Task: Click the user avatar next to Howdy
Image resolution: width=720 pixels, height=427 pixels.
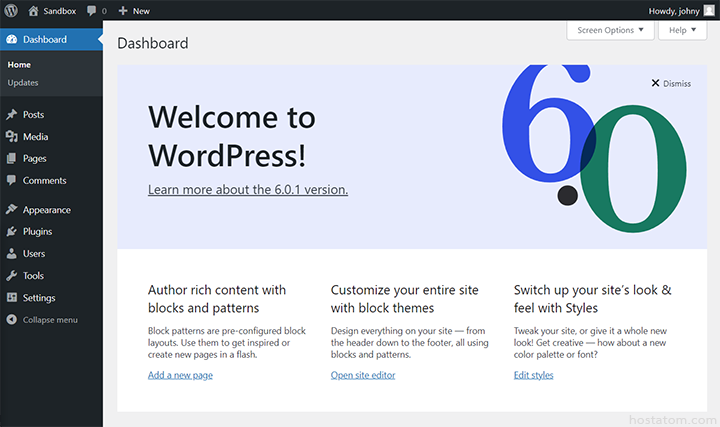Action: tap(709, 10)
